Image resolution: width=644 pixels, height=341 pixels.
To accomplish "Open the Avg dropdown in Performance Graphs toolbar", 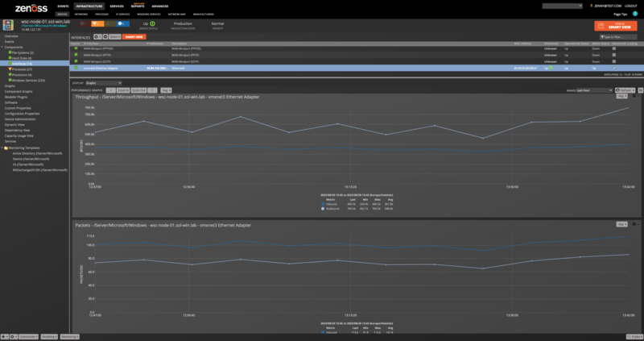I will pyautogui.click(x=167, y=90).
